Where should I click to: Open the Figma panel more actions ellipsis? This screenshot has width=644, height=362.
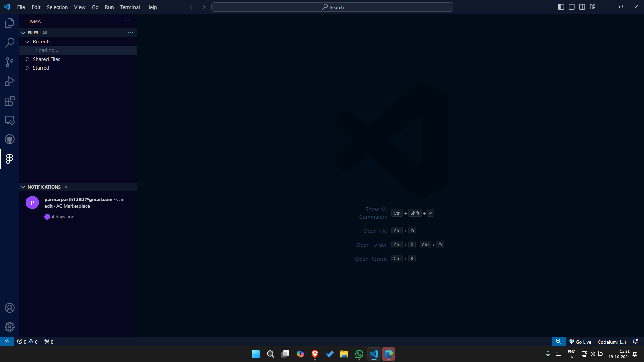coord(127,21)
